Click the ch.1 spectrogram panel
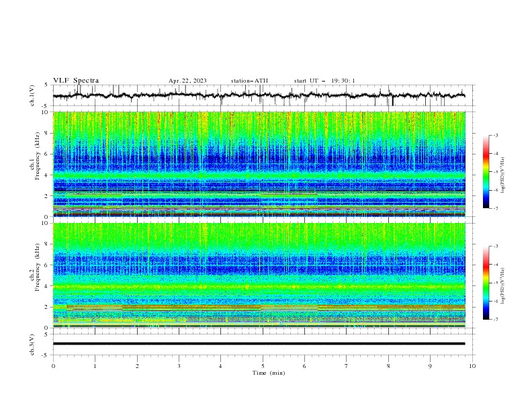The image size is (532, 411). (x=259, y=164)
